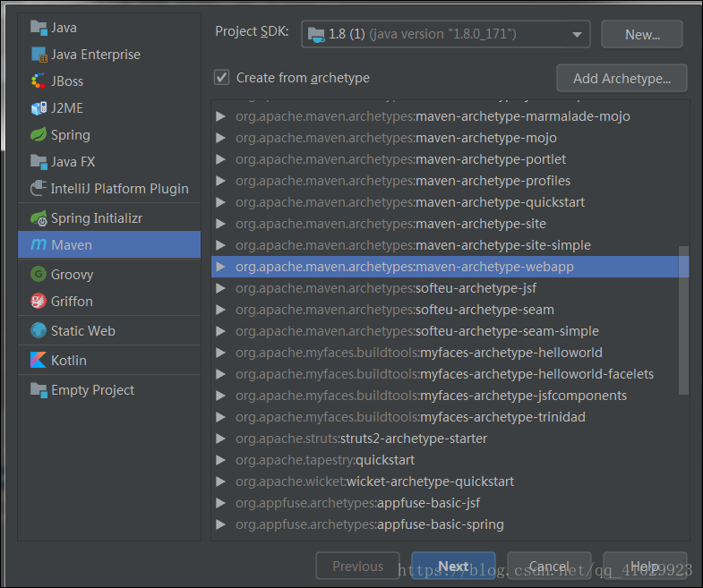Select appfuse-basic-jsf archetype row

point(450,503)
